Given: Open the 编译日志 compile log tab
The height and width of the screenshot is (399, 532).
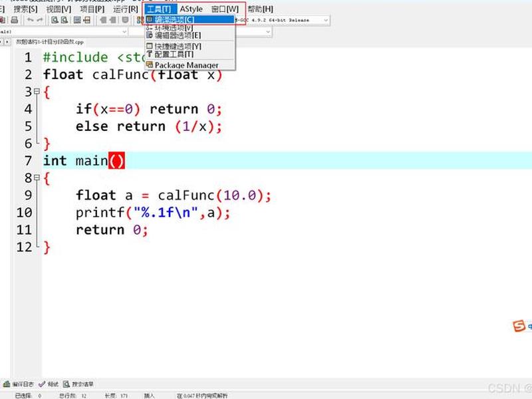Looking at the screenshot, I should coord(19,384).
